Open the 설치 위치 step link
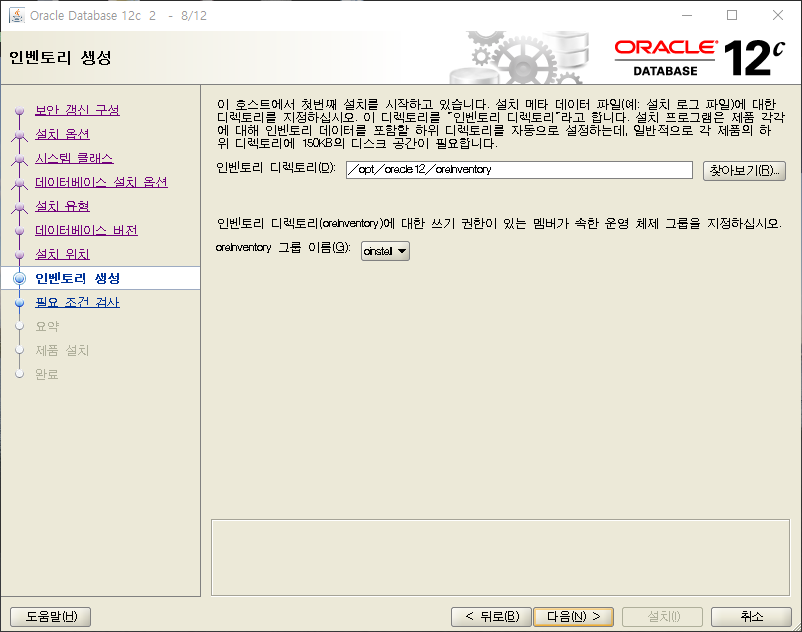802x632 pixels. [62, 254]
